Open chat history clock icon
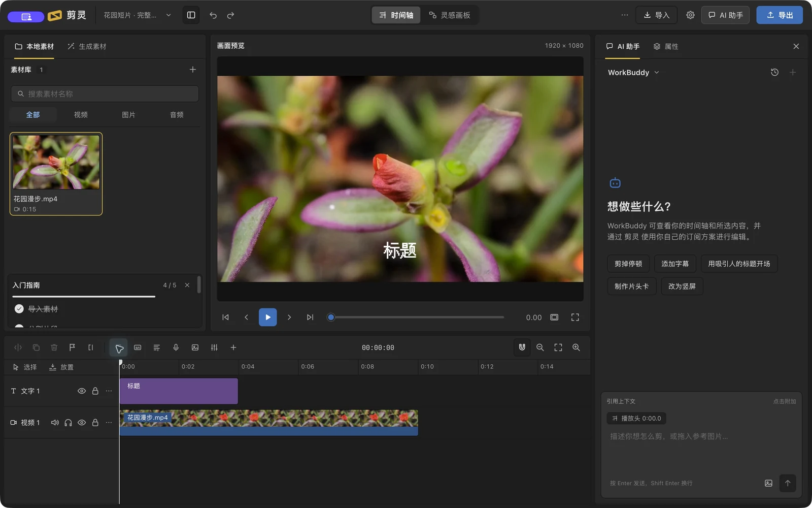This screenshot has width=812, height=508. [774, 72]
